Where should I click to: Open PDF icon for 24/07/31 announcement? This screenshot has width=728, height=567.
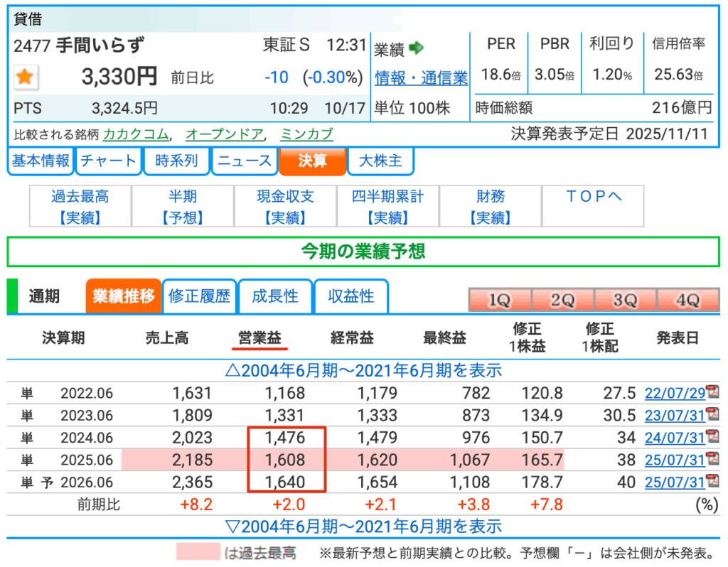(712, 438)
